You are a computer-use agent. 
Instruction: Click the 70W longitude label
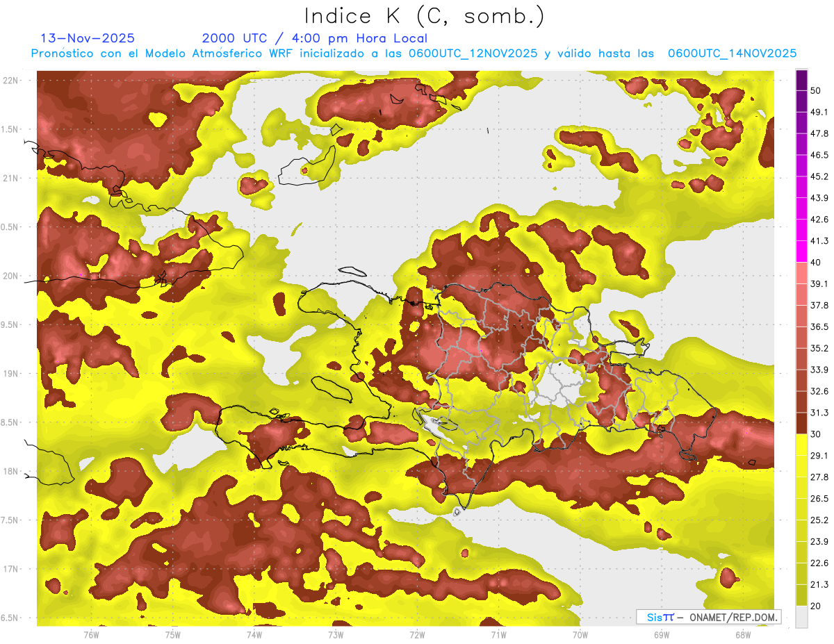point(580,635)
